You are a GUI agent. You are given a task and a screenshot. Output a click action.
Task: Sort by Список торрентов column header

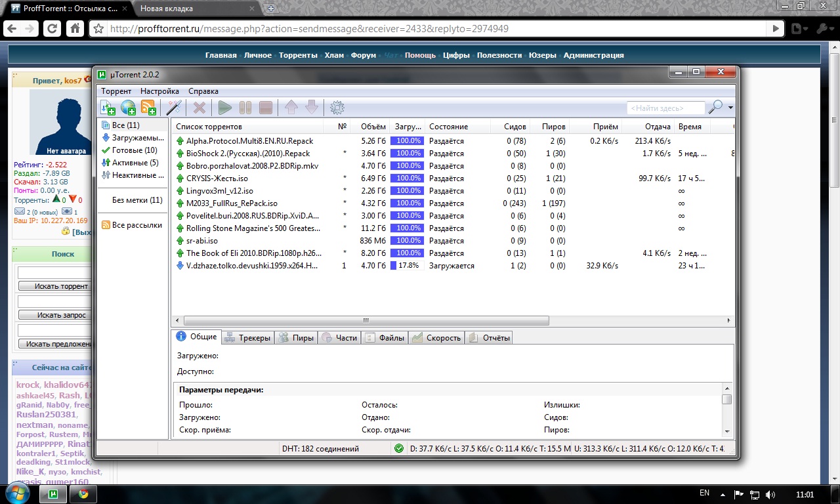pyautogui.click(x=247, y=127)
